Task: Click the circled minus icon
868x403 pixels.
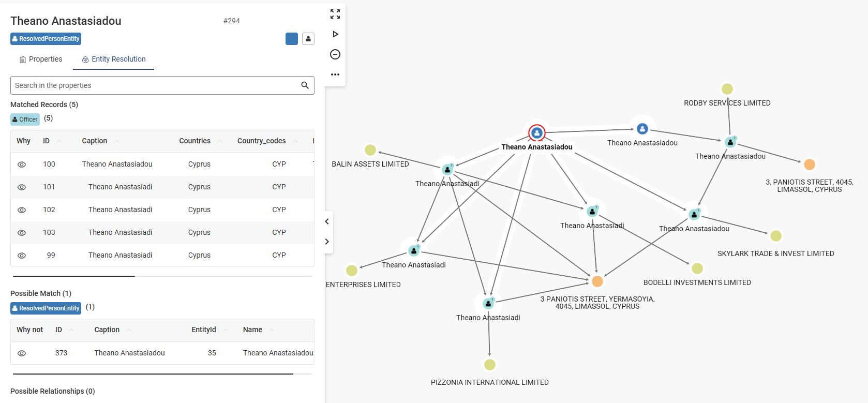Action: (x=335, y=54)
